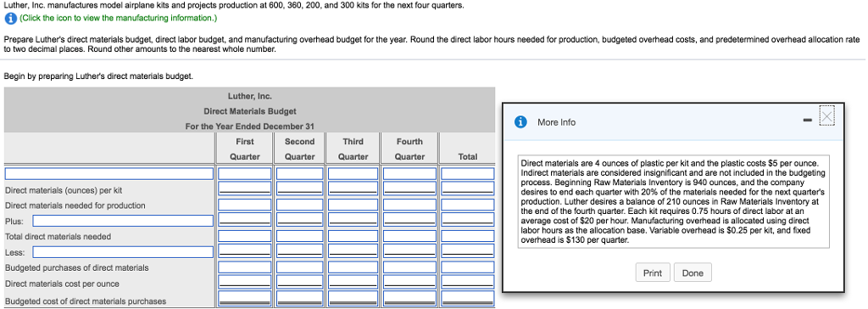
Task: Click Budgeted cost of direct materials purchases First Quarter cell
Action: tap(245, 299)
